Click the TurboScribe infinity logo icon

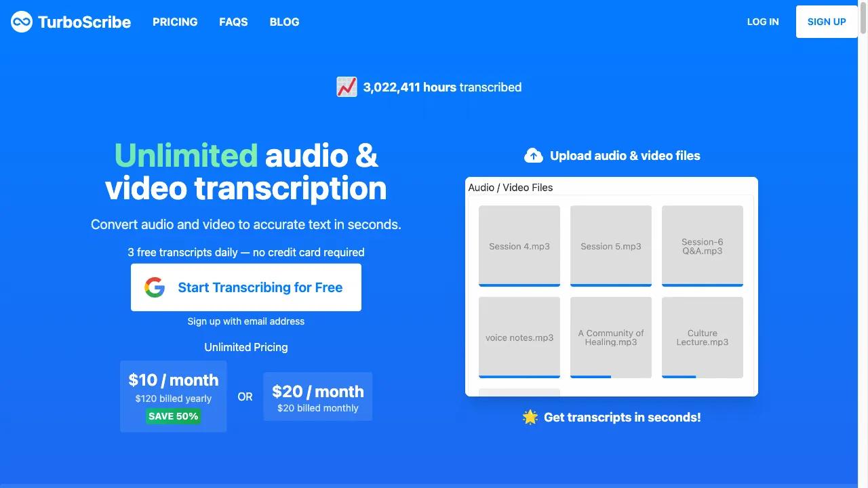[22, 22]
